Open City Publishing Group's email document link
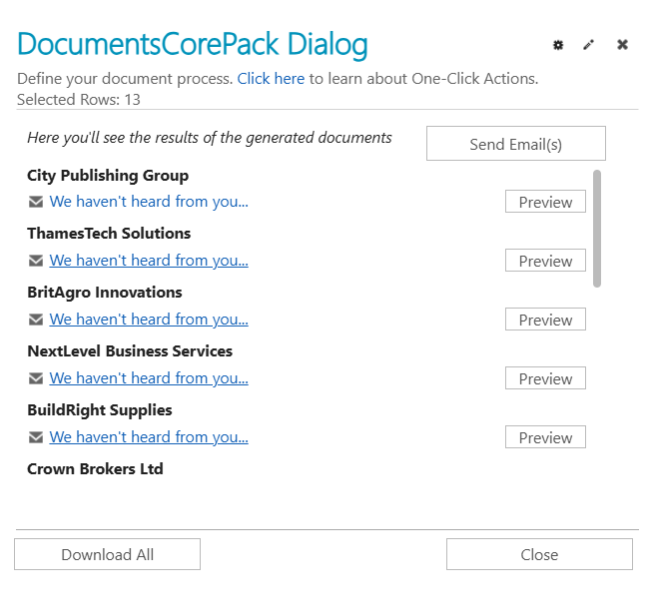The height and width of the screenshot is (594, 657). pos(149,202)
